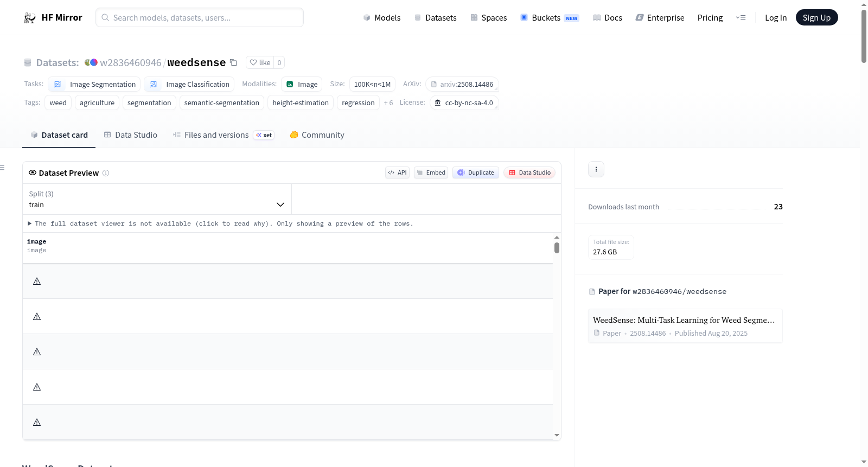Image resolution: width=868 pixels, height=467 pixels.
Task: Click the paper document icon
Action: [x=592, y=292]
